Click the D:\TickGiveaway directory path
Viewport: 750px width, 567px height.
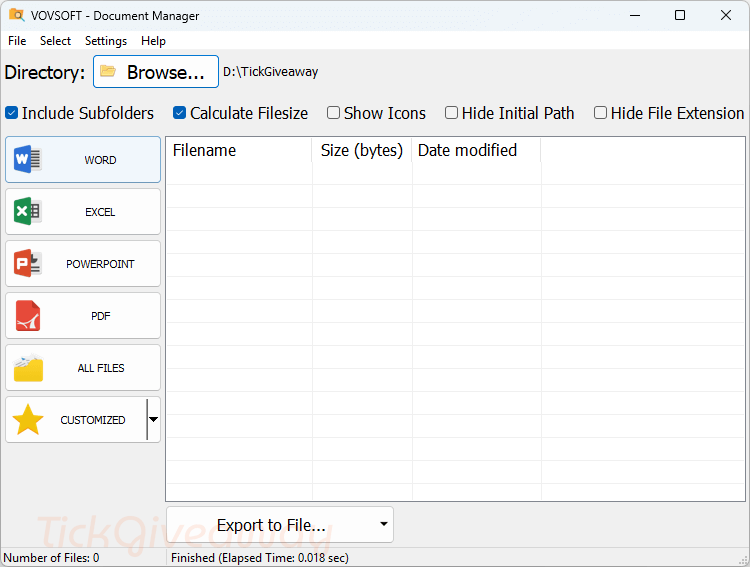[x=271, y=72]
